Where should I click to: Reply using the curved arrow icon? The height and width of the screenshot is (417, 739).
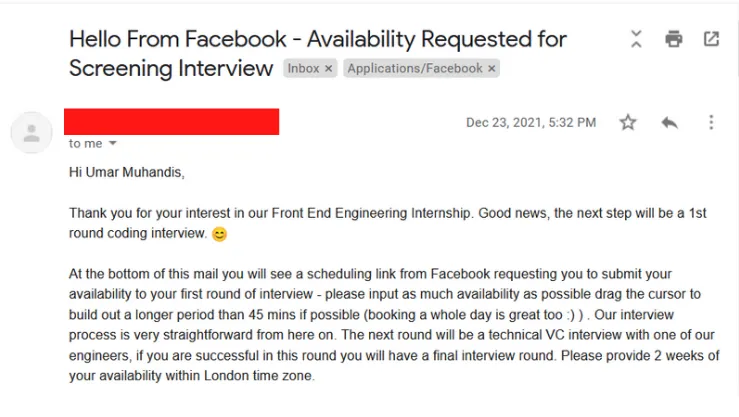(x=669, y=123)
